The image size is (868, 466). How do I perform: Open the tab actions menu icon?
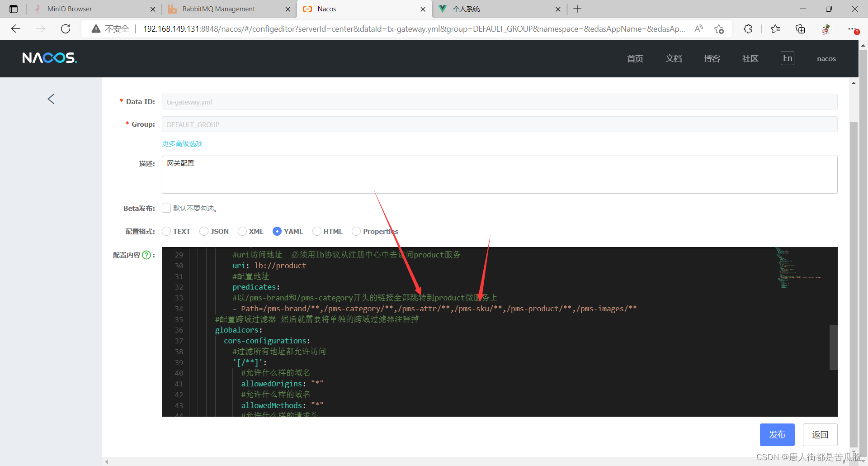tap(14, 9)
